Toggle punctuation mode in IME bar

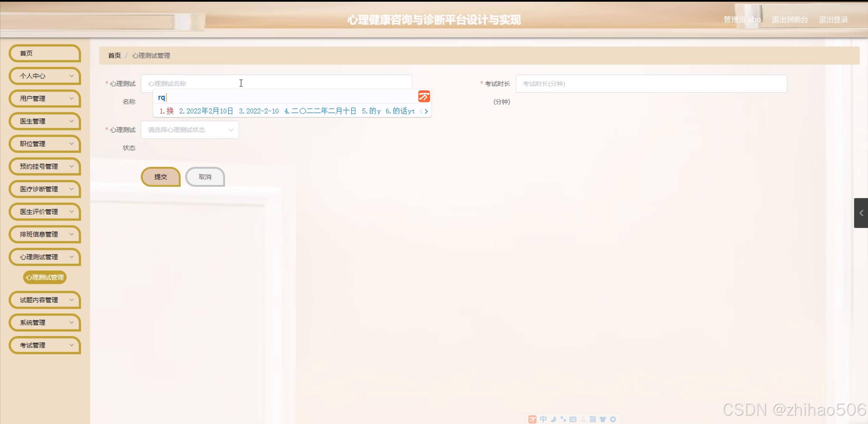pyautogui.click(x=563, y=419)
